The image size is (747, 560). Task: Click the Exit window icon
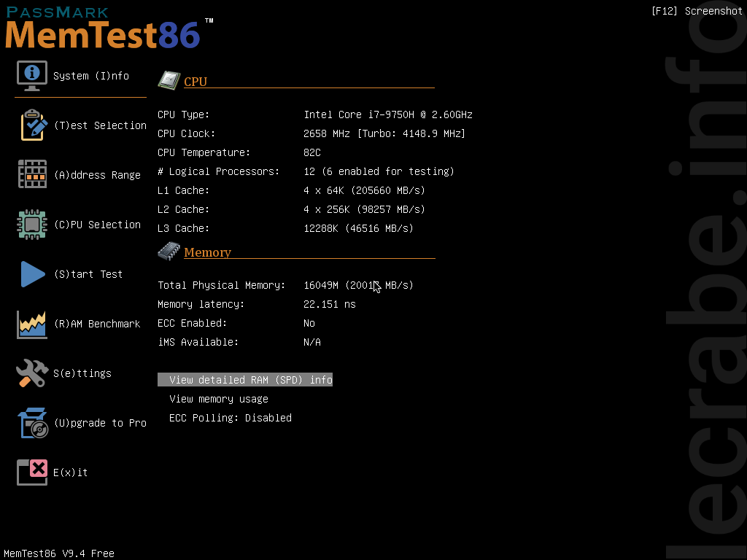click(32, 472)
